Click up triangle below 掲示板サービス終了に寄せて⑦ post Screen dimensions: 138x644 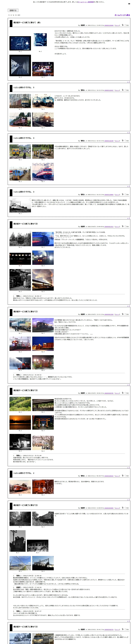click(128, 385)
